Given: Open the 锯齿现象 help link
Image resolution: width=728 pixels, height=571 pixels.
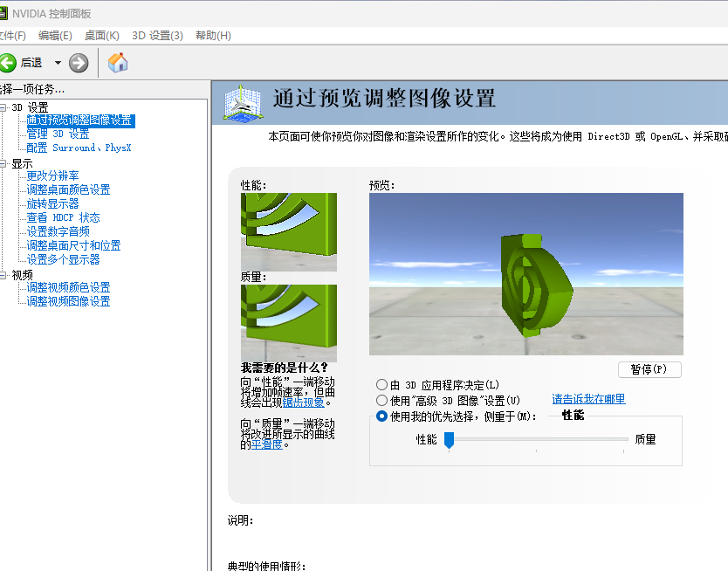Looking at the screenshot, I should (303, 402).
